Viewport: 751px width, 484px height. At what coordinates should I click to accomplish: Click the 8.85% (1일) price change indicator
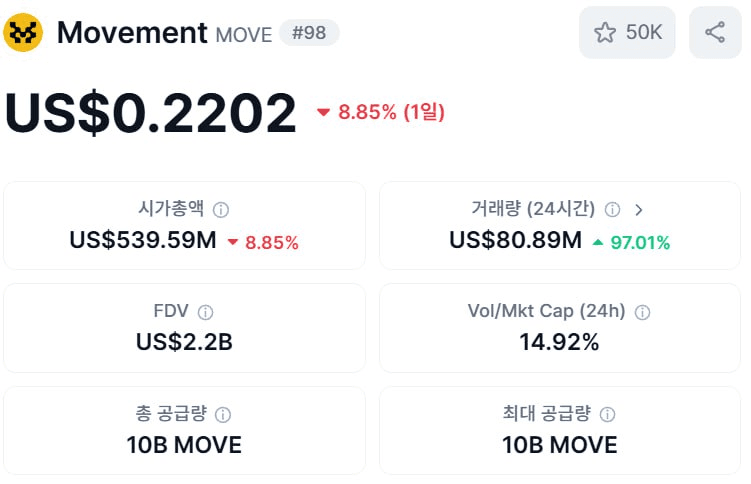pos(381,112)
